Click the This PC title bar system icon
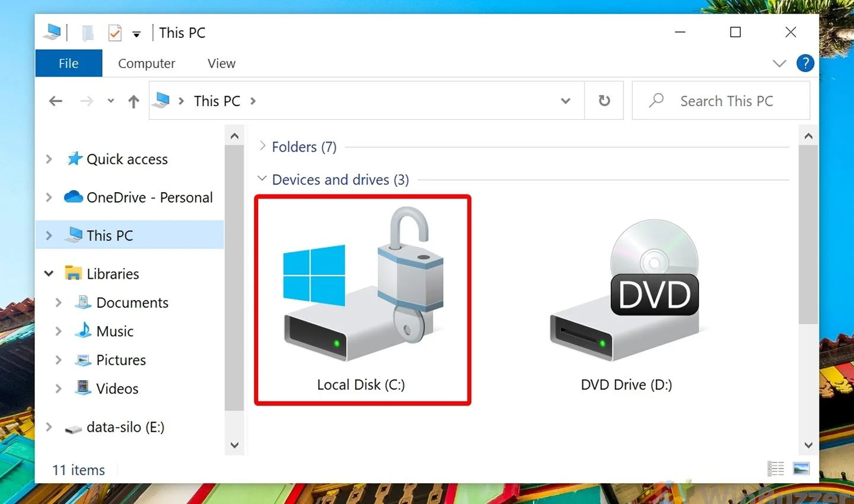This screenshot has width=854, height=504. (x=53, y=32)
